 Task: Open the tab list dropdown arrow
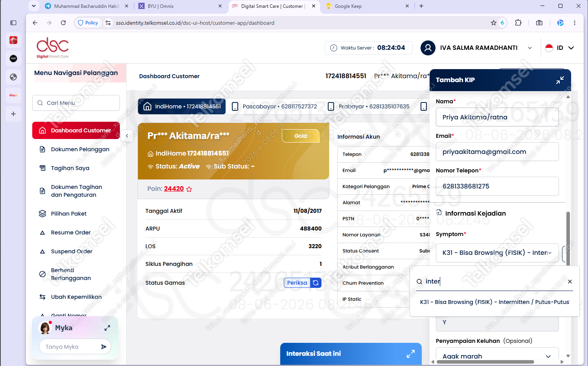point(34,6)
